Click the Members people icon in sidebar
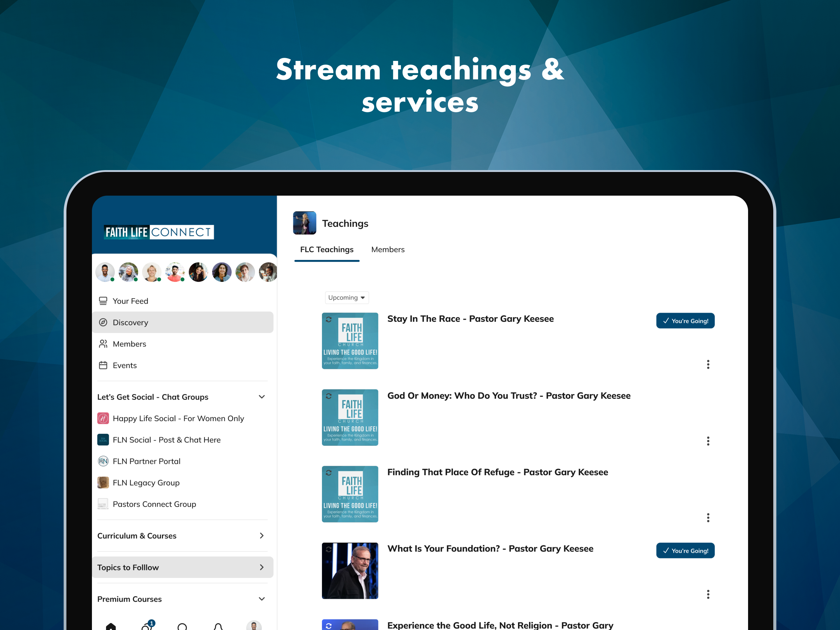 pyautogui.click(x=103, y=344)
